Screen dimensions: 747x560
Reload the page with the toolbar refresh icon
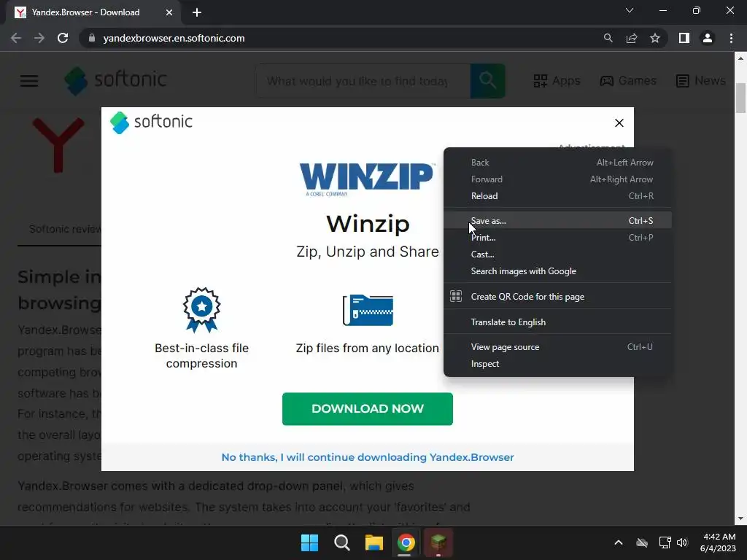click(x=63, y=38)
